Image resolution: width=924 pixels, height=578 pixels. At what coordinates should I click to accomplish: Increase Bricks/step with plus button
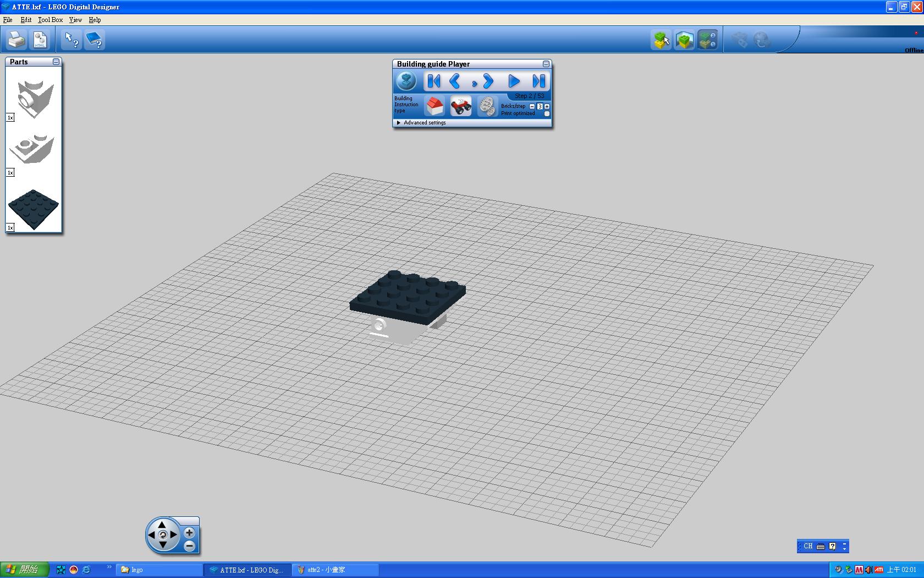point(547,106)
